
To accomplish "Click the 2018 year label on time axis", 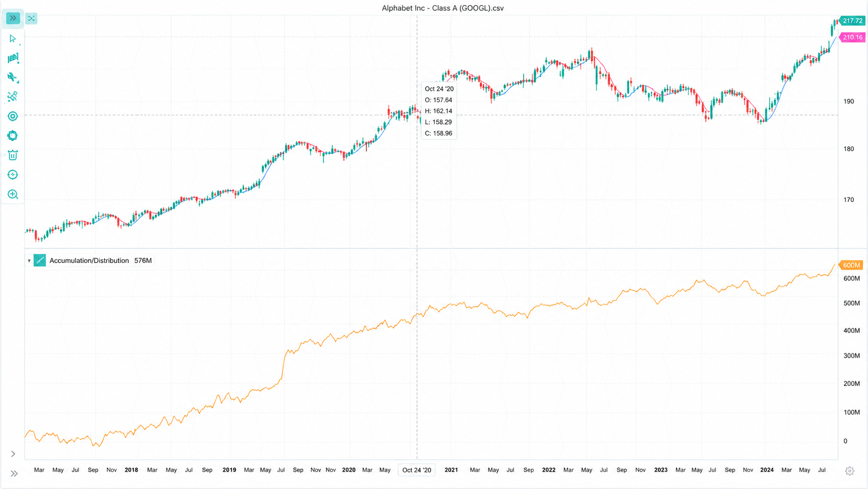I will [x=131, y=470].
